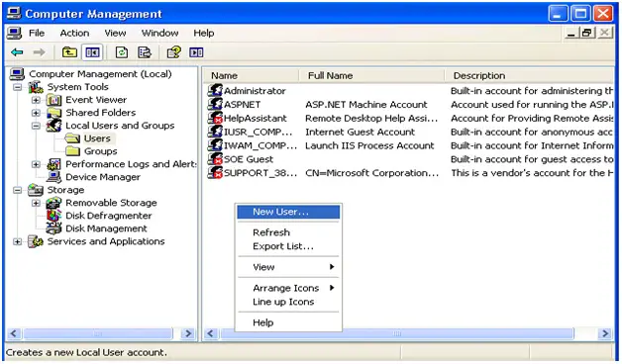This screenshot has width=622, height=364.
Task: Open Arrange Icons submenu
Action: pyautogui.click(x=288, y=288)
